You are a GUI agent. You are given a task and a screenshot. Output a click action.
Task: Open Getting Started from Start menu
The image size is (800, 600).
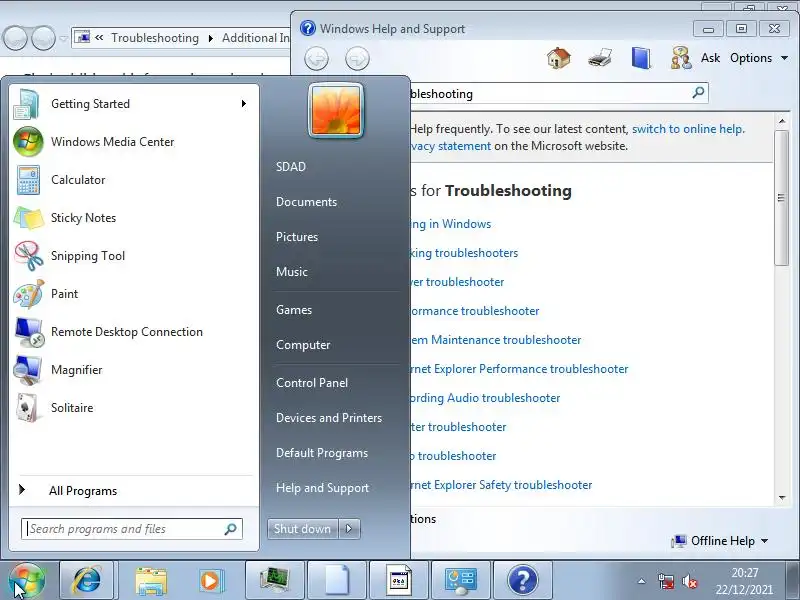(133, 104)
